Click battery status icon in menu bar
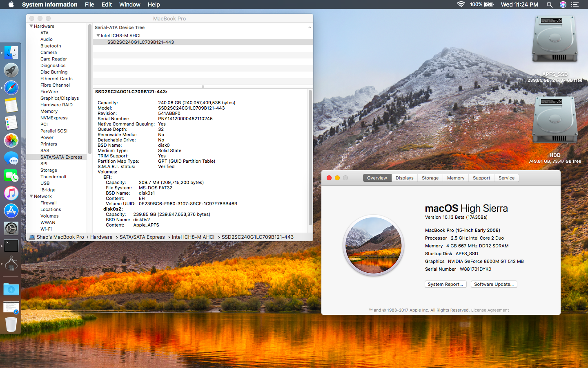Viewport: 588px width, 368px height. [x=489, y=4]
